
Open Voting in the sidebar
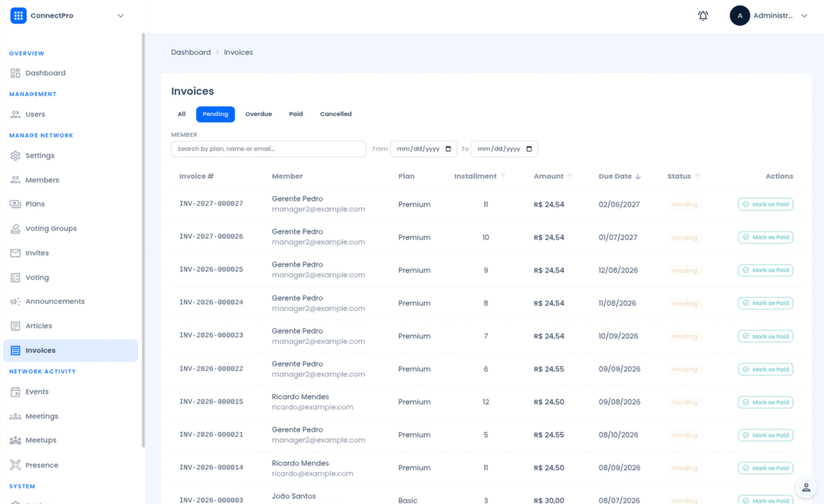click(71, 277)
